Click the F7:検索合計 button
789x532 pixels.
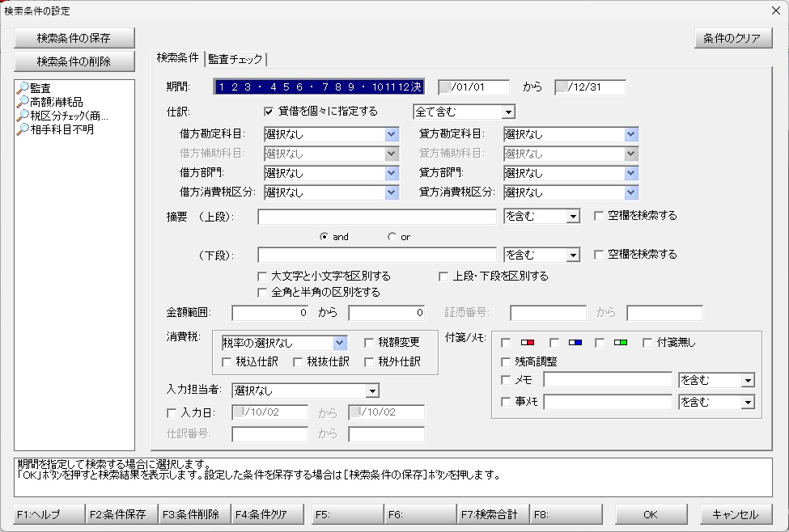coord(493,514)
